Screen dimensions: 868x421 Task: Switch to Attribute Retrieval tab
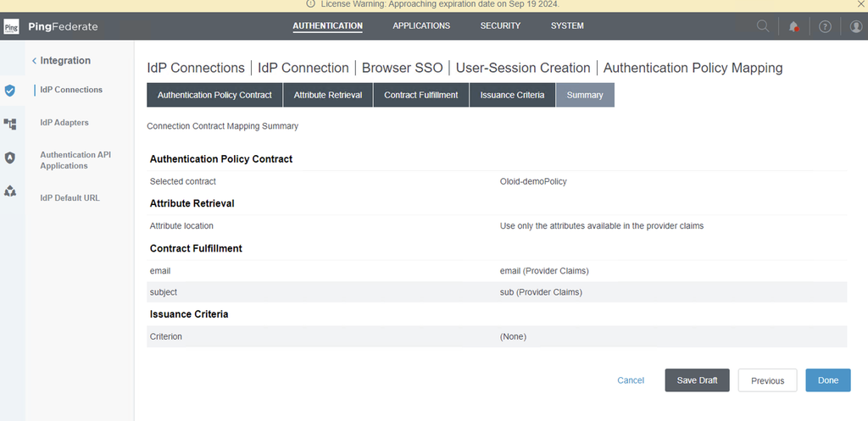328,95
